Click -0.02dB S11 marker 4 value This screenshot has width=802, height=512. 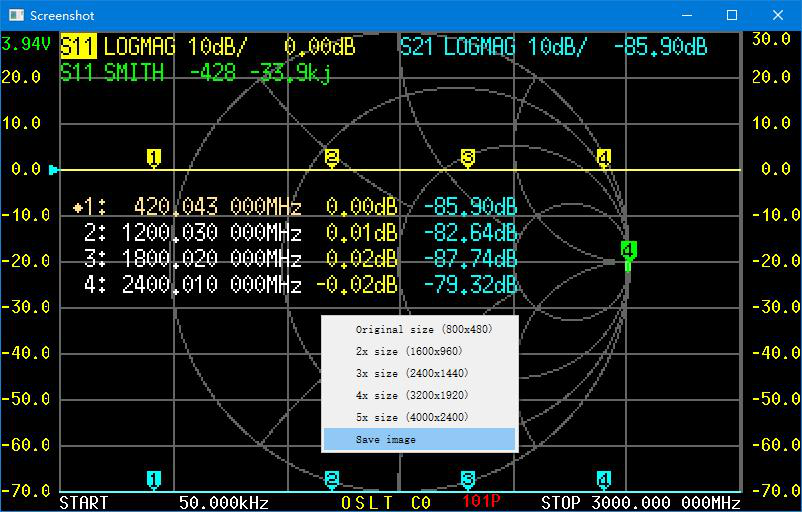(357, 284)
